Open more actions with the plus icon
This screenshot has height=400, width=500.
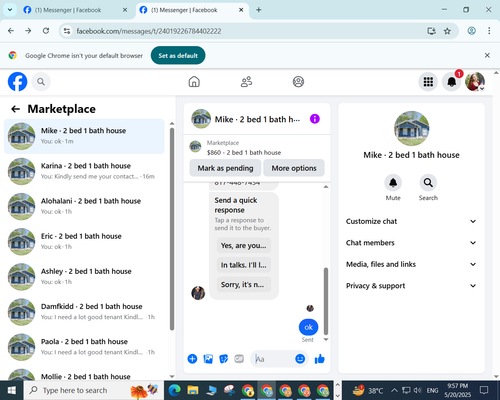[x=192, y=359]
